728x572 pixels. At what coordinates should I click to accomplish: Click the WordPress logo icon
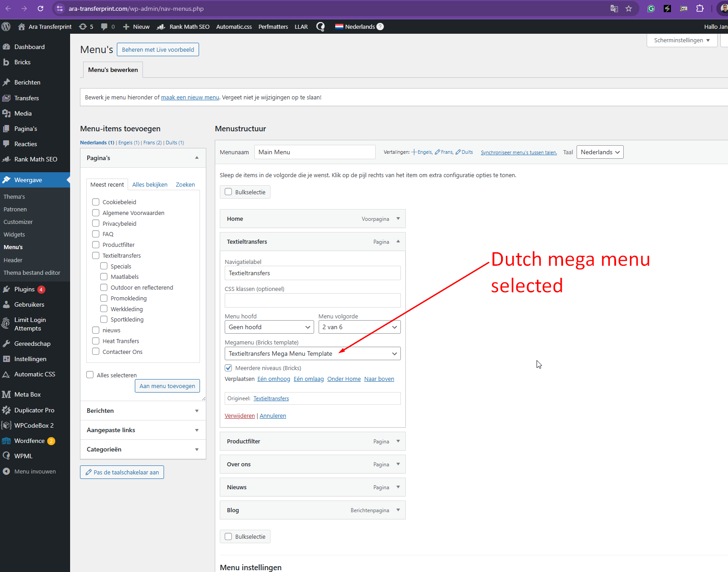pyautogui.click(x=6, y=27)
